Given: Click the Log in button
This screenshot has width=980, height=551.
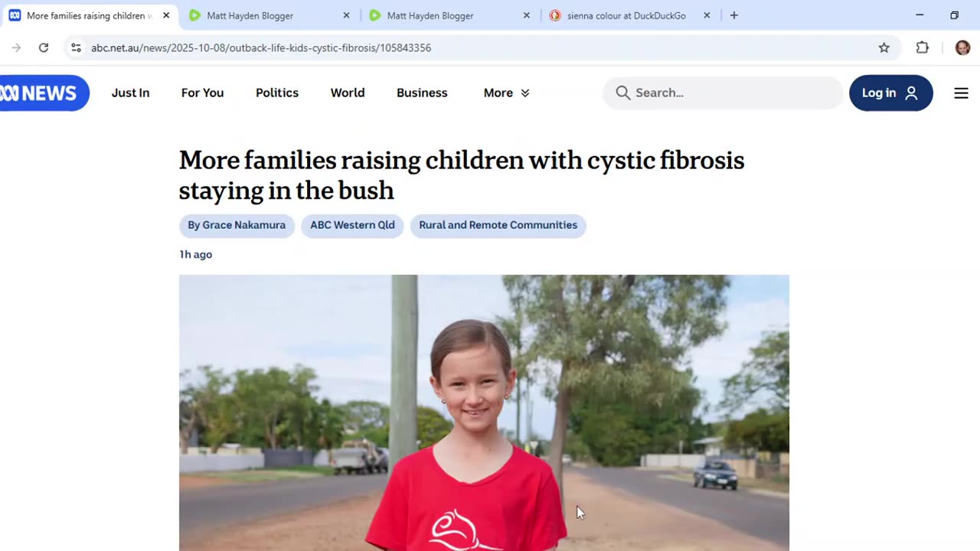Looking at the screenshot, I should [890, 93].
